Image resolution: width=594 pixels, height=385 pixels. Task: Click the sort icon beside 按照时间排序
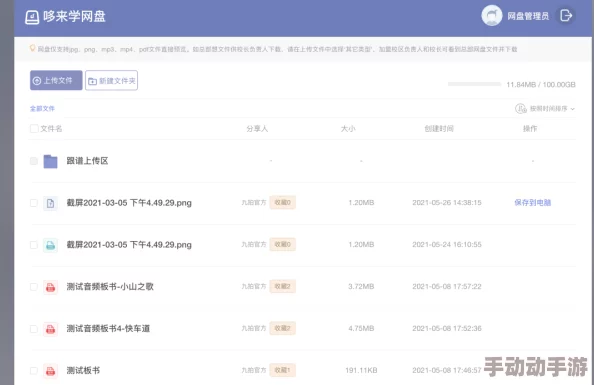click(521, 109)
